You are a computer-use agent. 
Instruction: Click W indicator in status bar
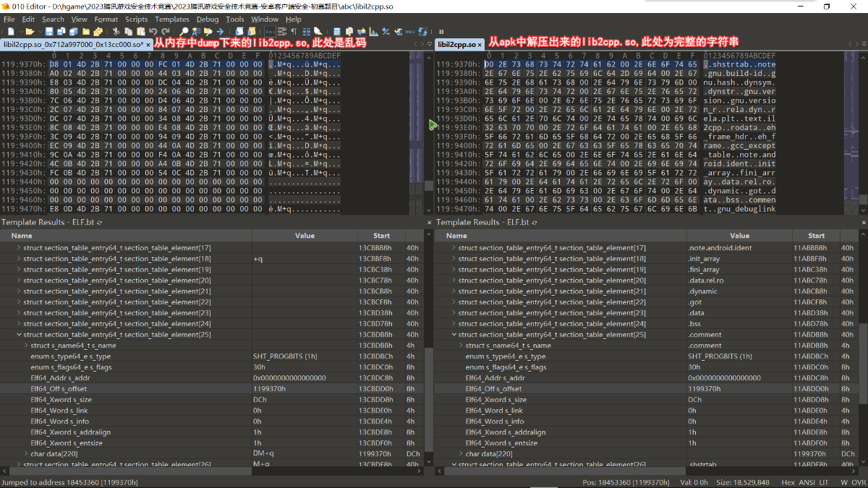point(843,481)
